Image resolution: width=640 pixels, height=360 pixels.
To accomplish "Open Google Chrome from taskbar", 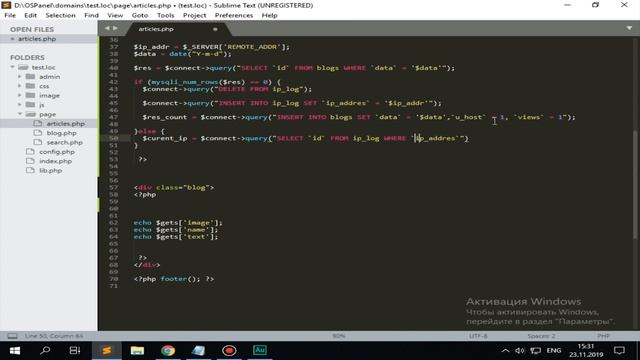I will 168,350.
